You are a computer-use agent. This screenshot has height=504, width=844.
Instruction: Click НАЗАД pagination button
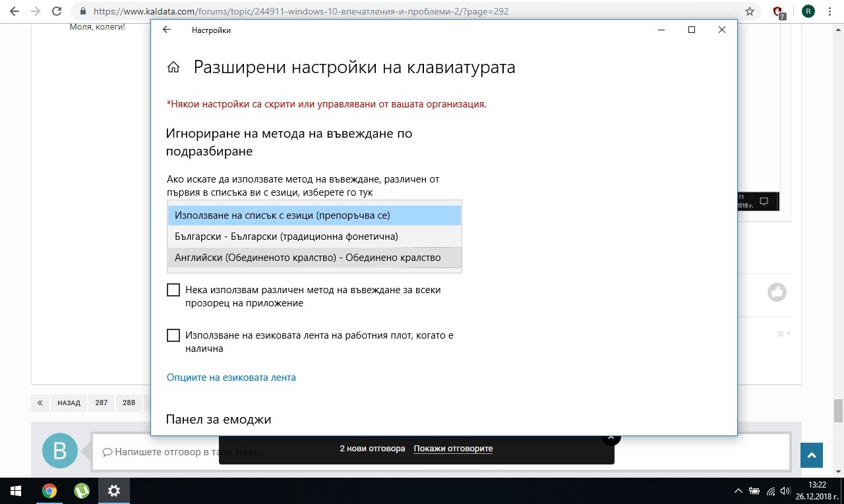click(x=69, y=403)
